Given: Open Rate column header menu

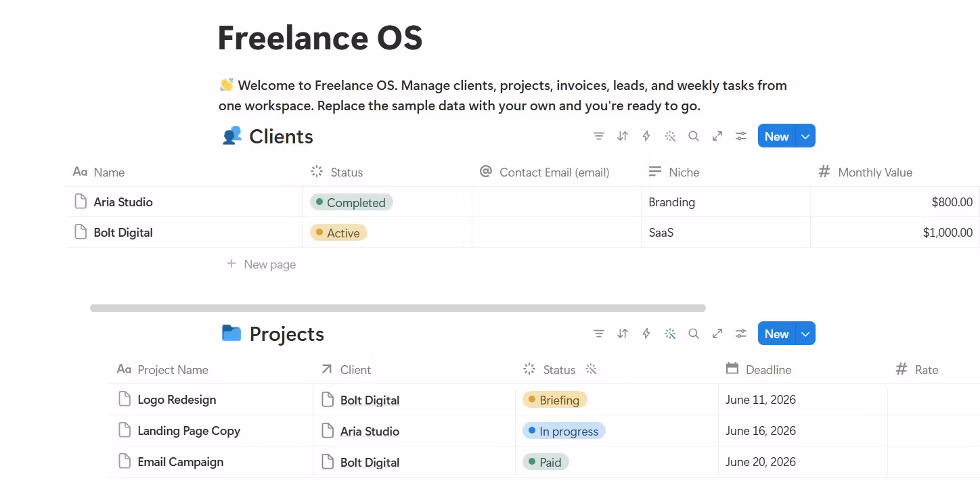Looking at the screenshot, I should pyautogui.click(x=934, y=369).
